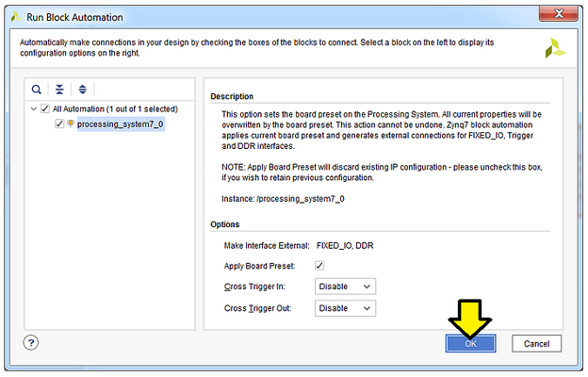This screenshot has height=377, width=588.
Task: Open the Cross Trigger Out dropdown
Action: point(346,308)
